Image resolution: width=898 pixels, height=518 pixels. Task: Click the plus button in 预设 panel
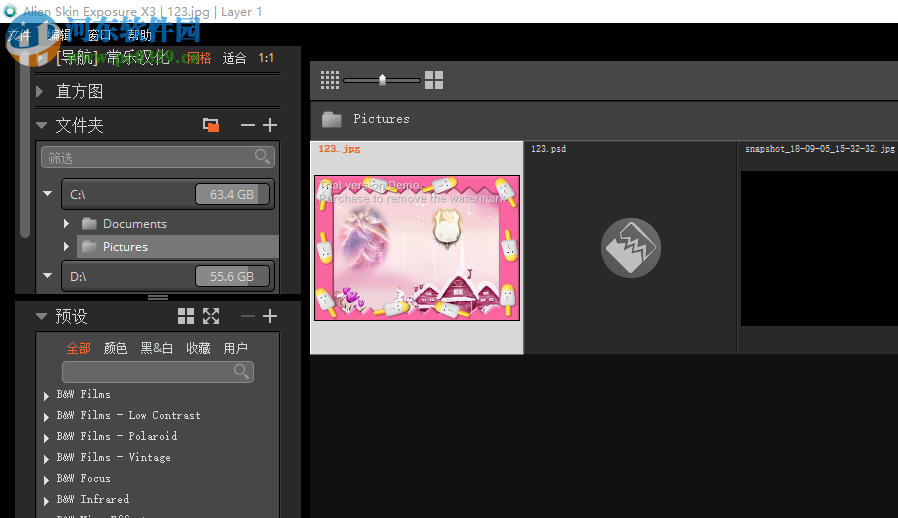tap(270, 316)
